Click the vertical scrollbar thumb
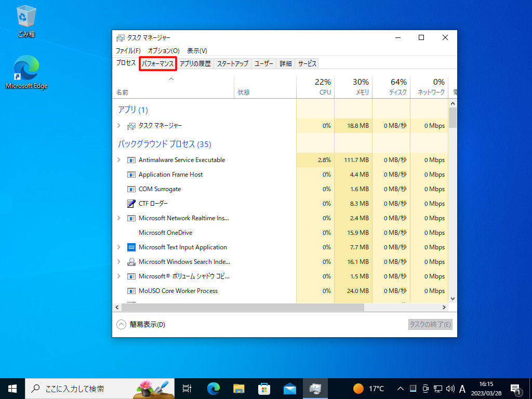The height and width of the screenshot is (399, 532). click(x=453, y=117)
